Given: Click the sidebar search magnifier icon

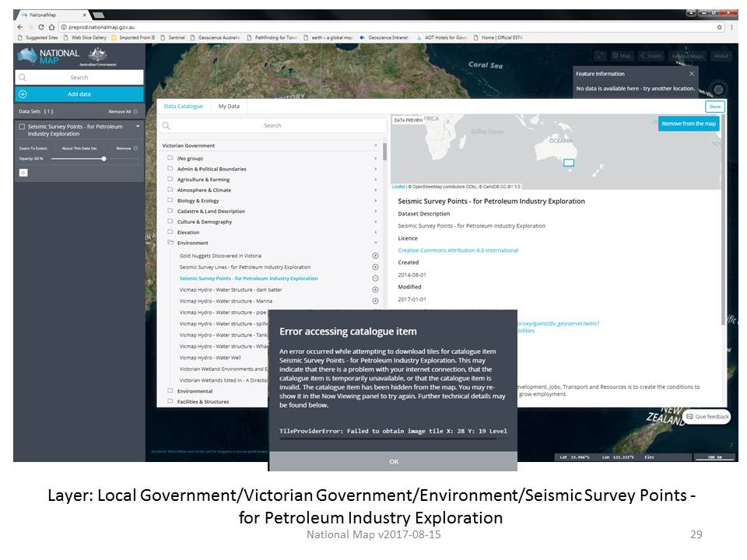Looking at the screenshot, I should [23, 77].
